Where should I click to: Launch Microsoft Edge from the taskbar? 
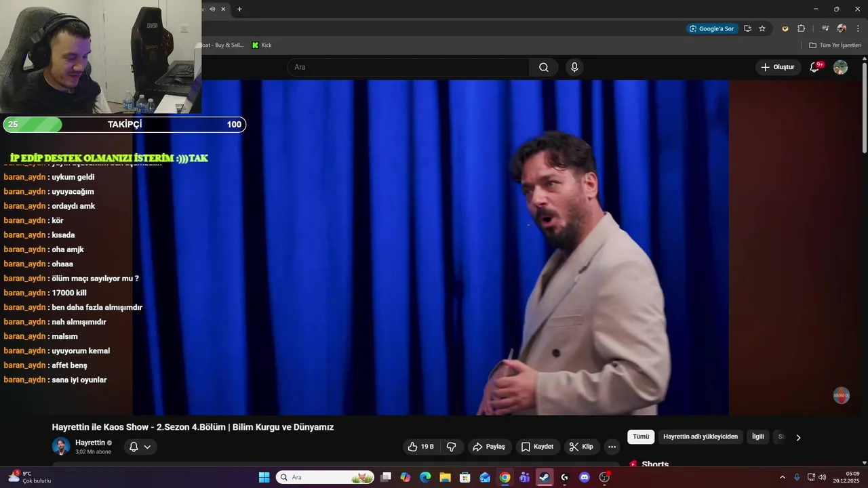425,477
